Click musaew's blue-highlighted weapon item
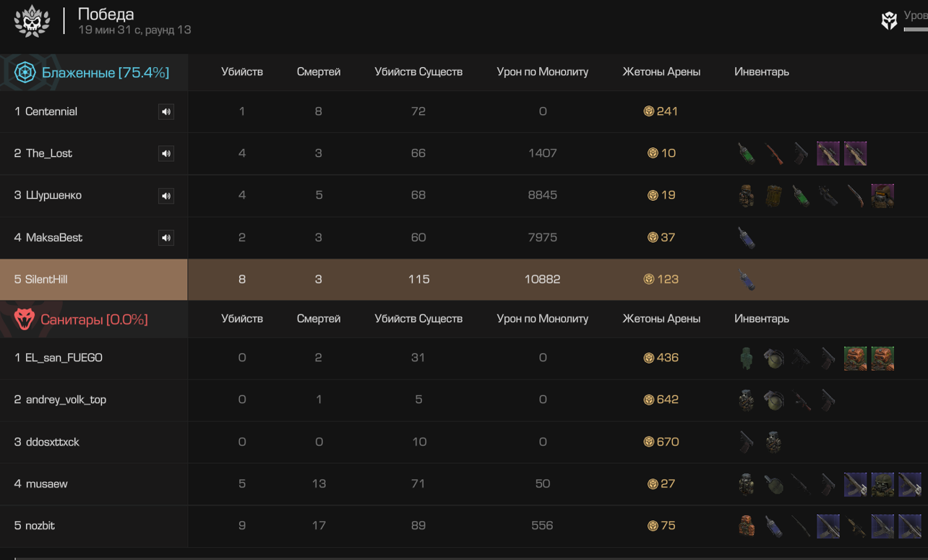Viewport: 928px width, 560px height. [x=856, y=484]
